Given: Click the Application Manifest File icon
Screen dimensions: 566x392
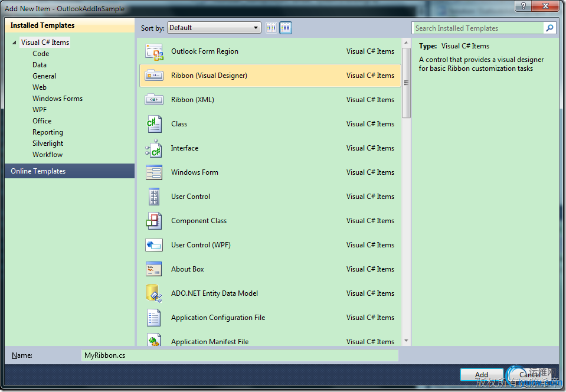Looking at the screenshot, I should click(x=154, y=340).
